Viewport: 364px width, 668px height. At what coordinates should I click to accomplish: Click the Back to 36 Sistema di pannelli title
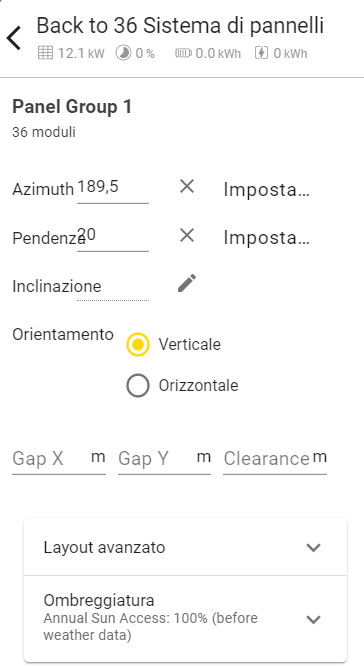[x=180, y=26]
